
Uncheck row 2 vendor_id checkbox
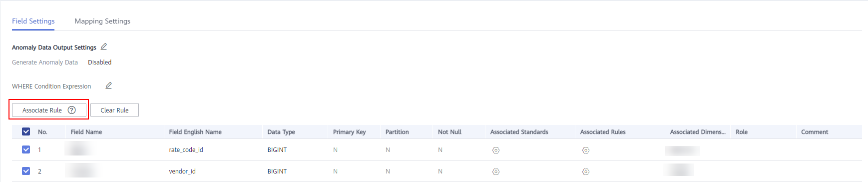[x=26, y=171]
